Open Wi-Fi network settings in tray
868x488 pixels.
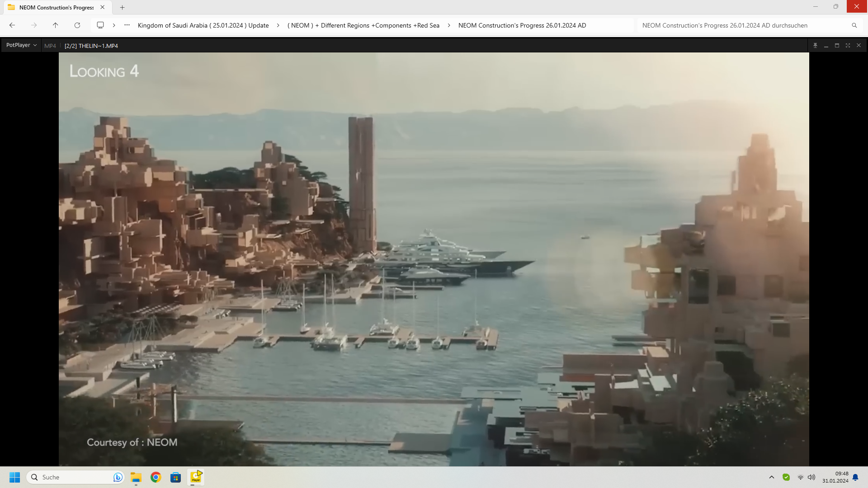click(x=801, y=477)
